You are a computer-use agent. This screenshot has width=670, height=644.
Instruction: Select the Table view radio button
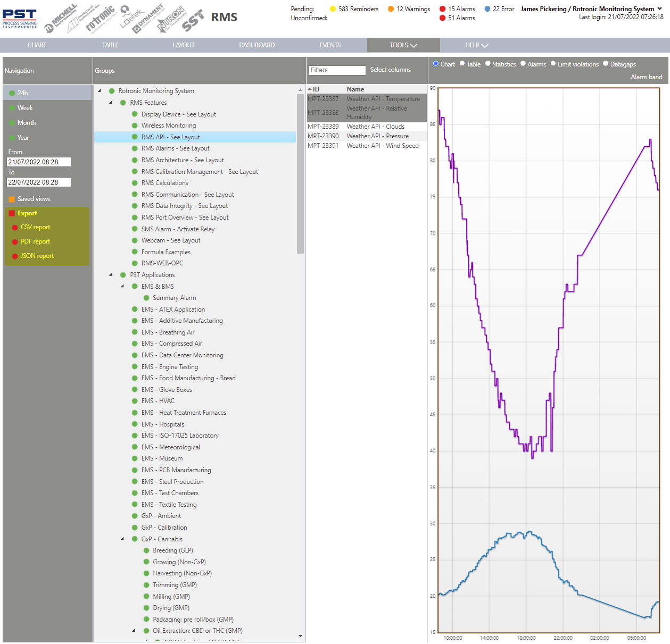click(462, 64)
